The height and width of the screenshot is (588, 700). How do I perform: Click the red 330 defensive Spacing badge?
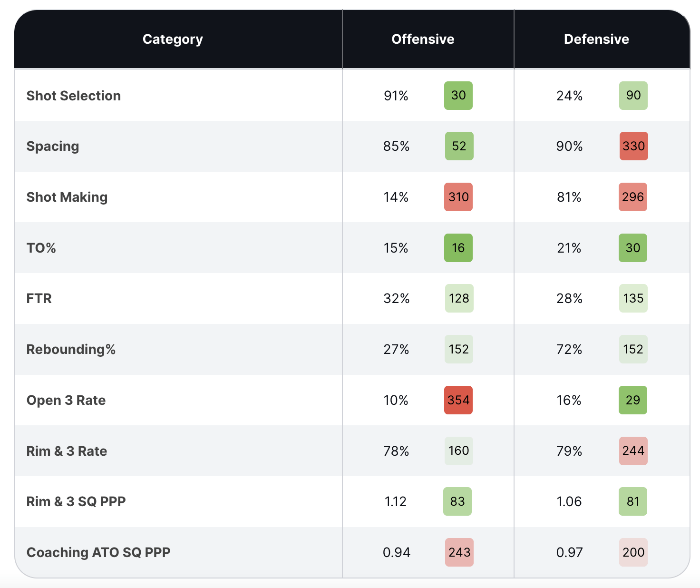coord(633,146)
